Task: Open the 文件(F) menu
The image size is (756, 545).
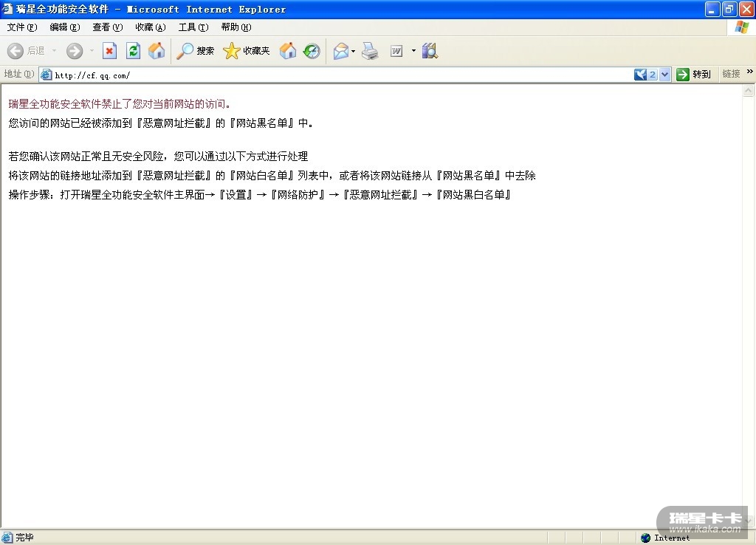Action: click(21, 27)
